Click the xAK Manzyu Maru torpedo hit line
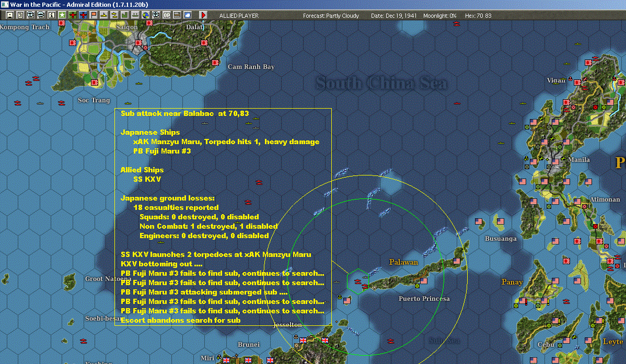Image resolution: width=626 pixels, height=364 pixels. point(226,142)
